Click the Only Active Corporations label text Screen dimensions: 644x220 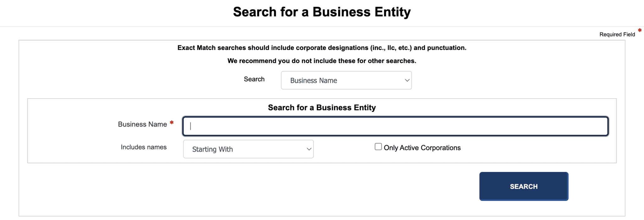(422, 148)
